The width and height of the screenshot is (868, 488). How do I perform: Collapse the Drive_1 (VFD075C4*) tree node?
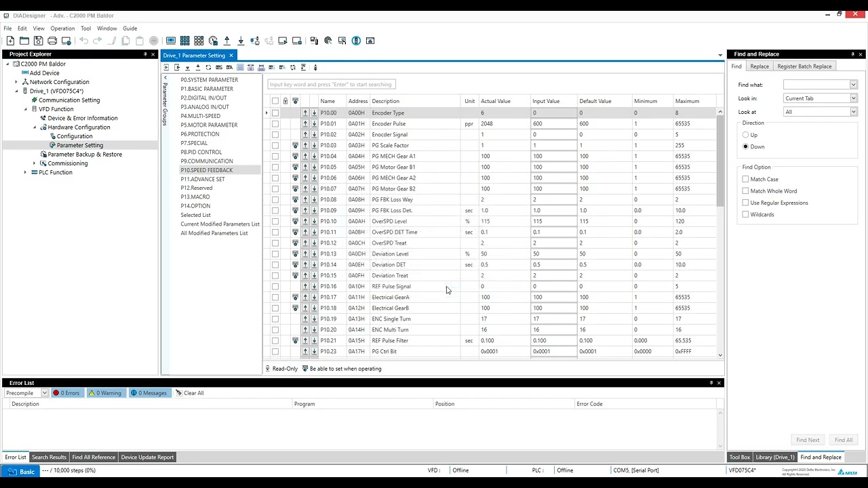16,91
